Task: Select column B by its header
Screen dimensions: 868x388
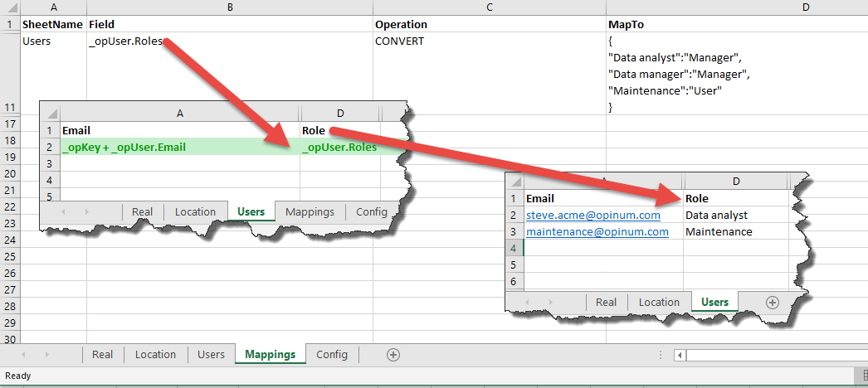Action: point(229,7)
